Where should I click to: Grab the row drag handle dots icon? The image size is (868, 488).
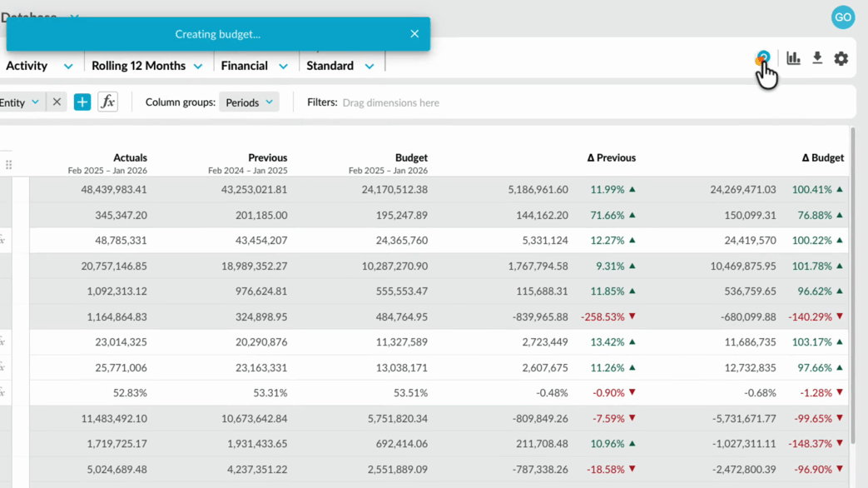tap(9, 165)
